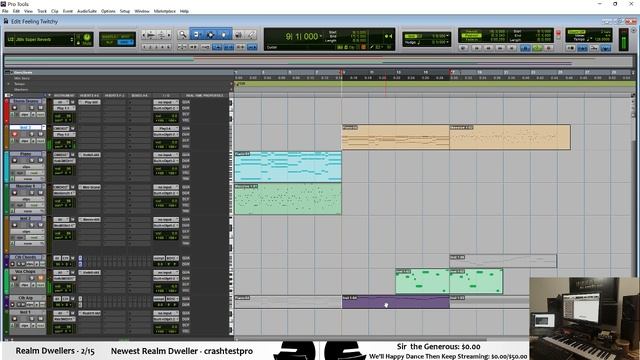Open the Track menu

(42, 11)
